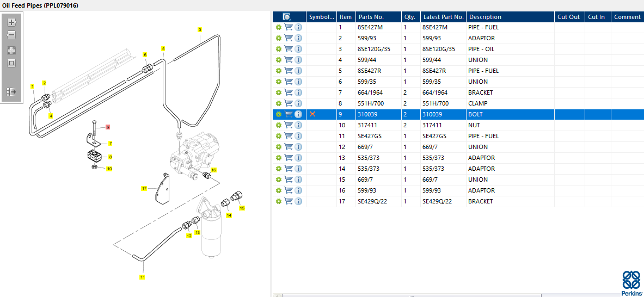This screenshot has width=644, height=297.
Task: Add item 16 ADAPTOR 599/93 to cart
Action: (289, 190)
